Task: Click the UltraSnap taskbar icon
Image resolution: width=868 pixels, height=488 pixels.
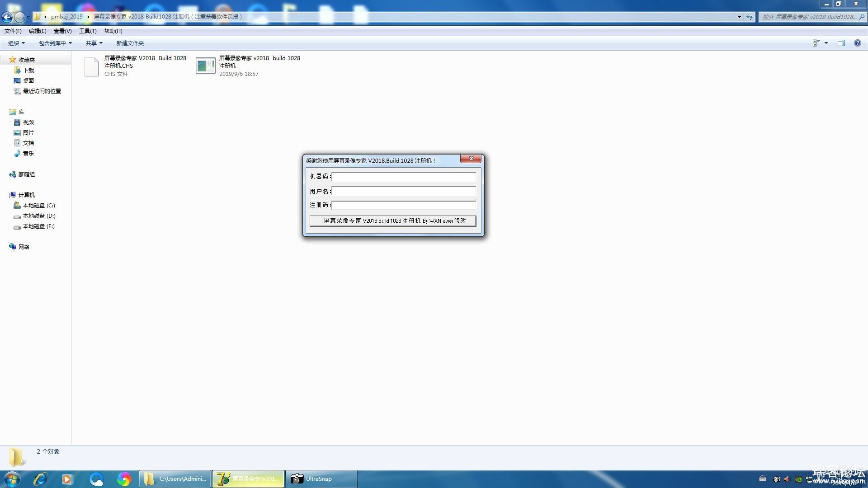Action: (x=321, y=479)
